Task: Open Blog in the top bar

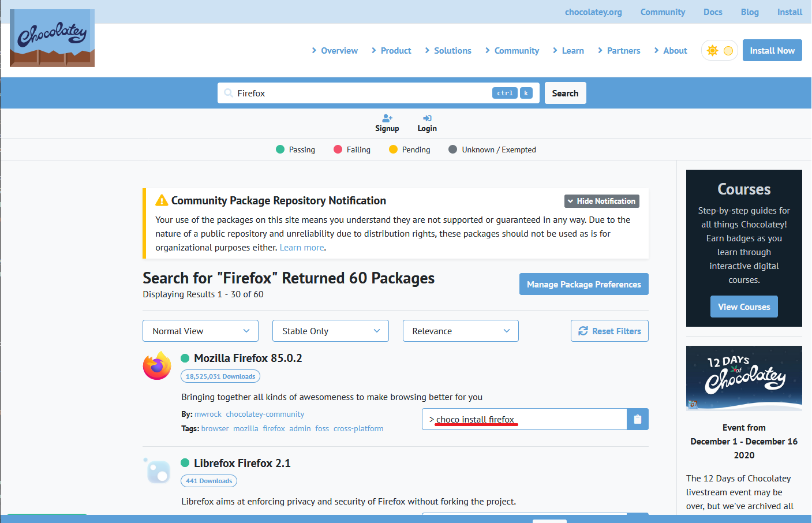Action: pyautogui.click(x=750, y=12)
